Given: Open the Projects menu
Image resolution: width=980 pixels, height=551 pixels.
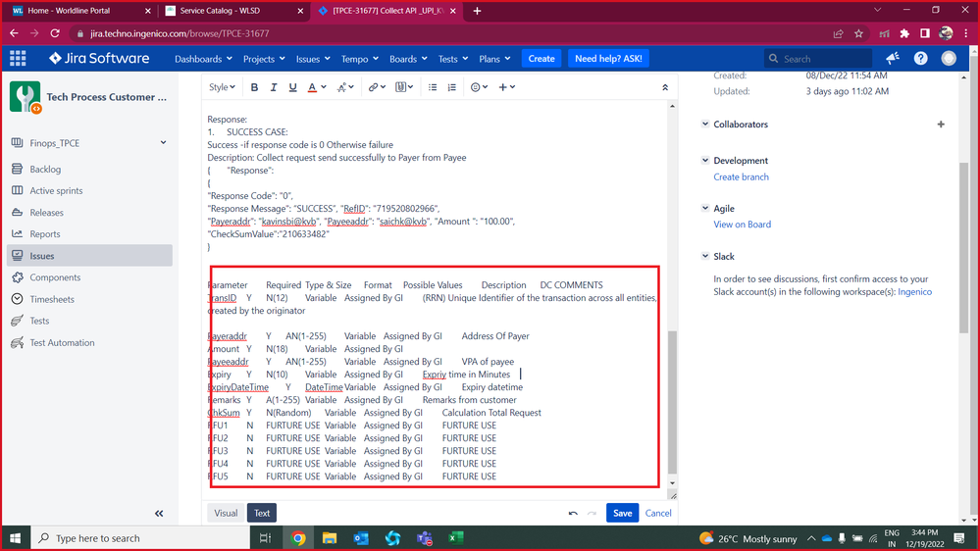Looking at the screenshot, I should (x=264, y=59).
